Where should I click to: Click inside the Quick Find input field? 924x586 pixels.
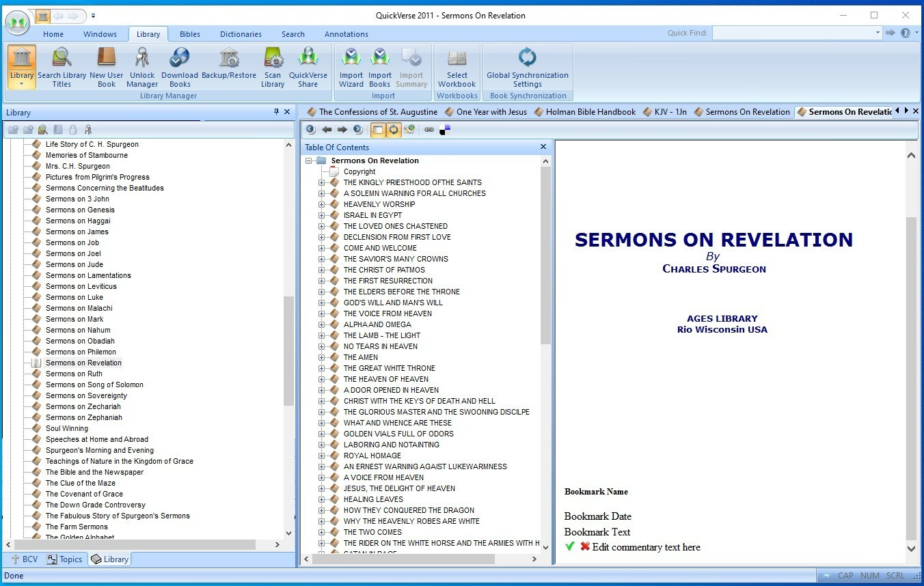pos(792,33)
